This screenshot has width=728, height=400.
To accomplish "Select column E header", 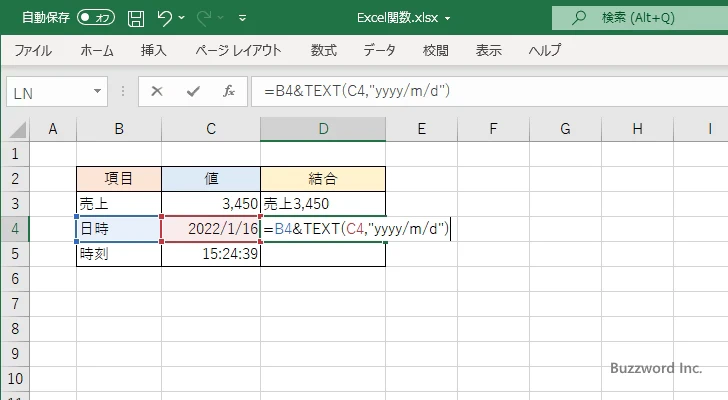I will click(422, 129).
